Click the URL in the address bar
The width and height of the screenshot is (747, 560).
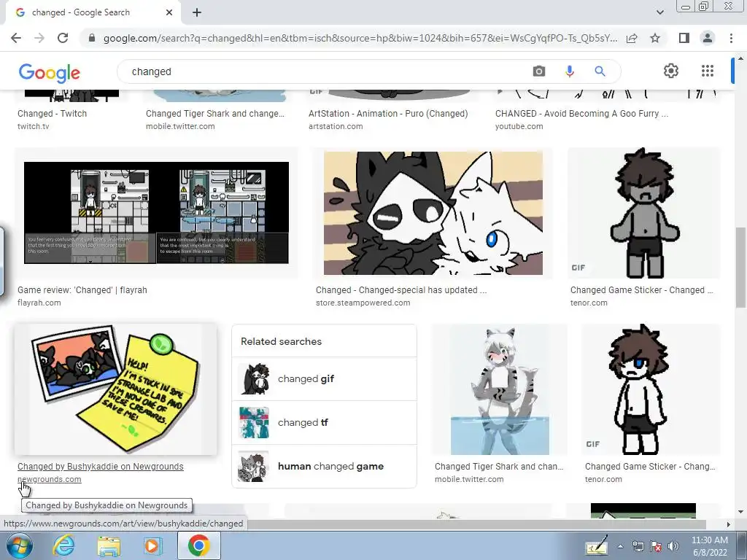pos(360,38)
